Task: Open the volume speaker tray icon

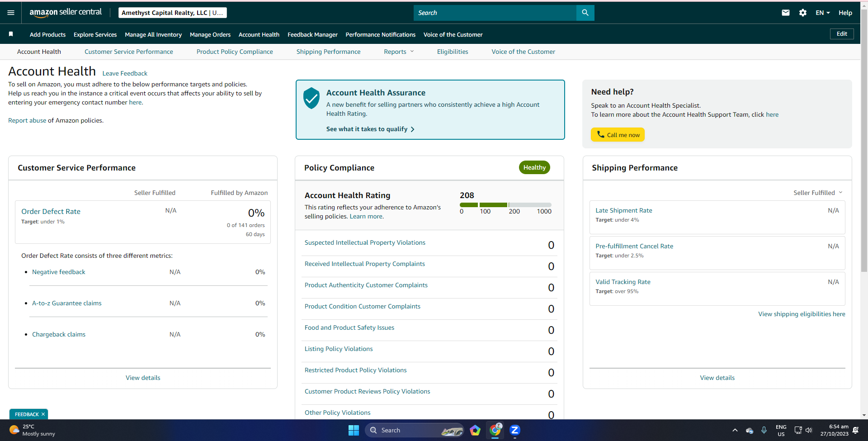Action: (x=809, y=430)
